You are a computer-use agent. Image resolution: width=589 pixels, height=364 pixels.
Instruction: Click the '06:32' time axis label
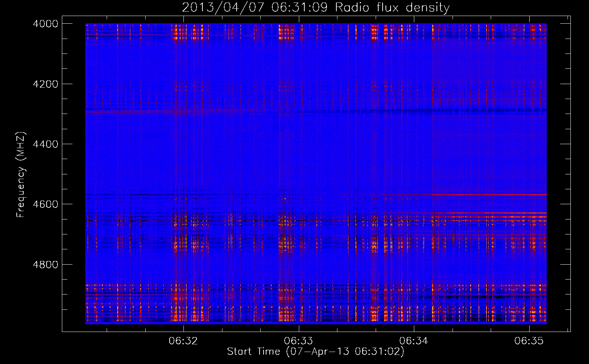click(x=183, y=341)
